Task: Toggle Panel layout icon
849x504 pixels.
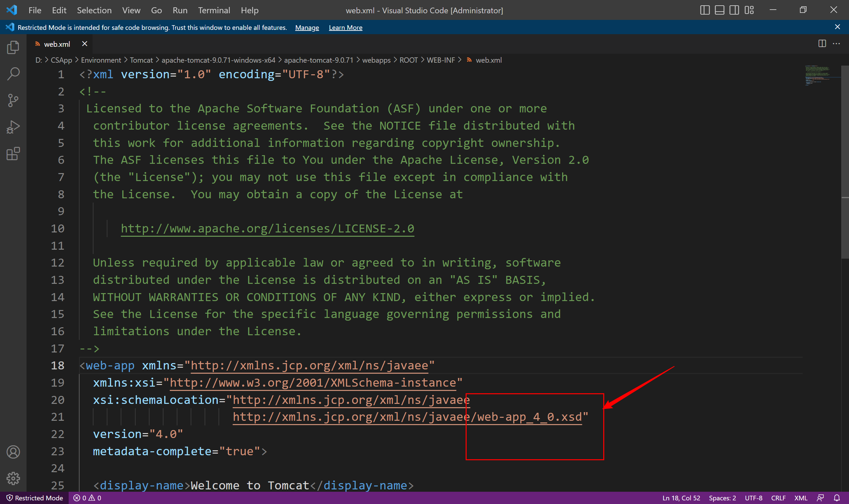Action: pos(719,10)
